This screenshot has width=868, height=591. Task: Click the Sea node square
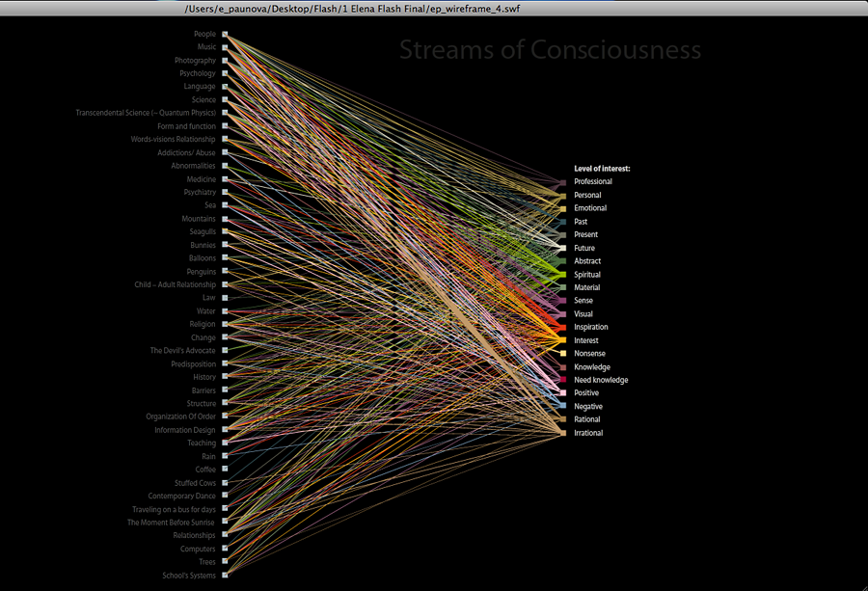coord(225,205)
